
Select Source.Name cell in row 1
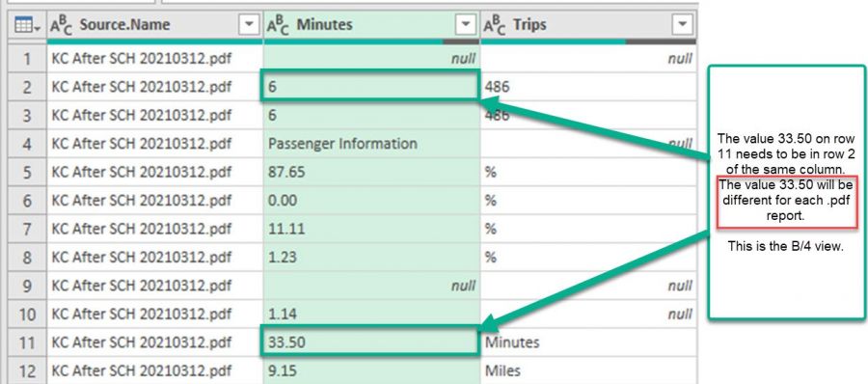(155, 59)
